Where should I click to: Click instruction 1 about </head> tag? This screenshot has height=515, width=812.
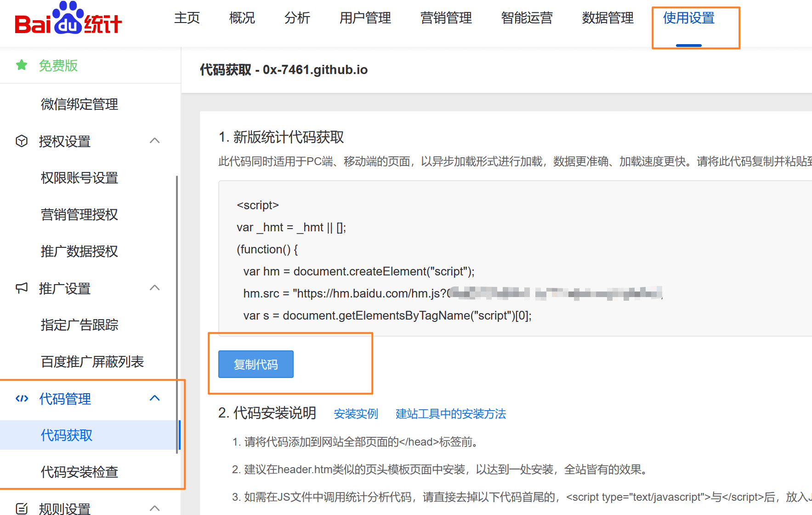coord(357,442)
